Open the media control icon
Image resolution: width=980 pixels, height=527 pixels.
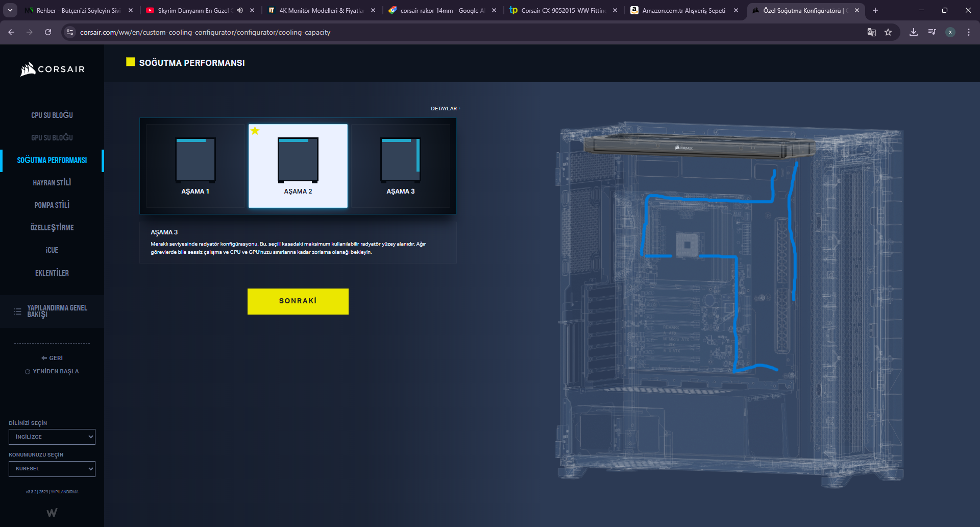coord(932,32)
